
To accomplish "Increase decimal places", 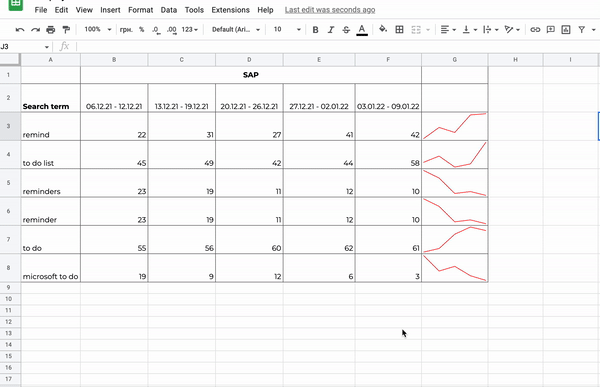I will coord(172,30).
